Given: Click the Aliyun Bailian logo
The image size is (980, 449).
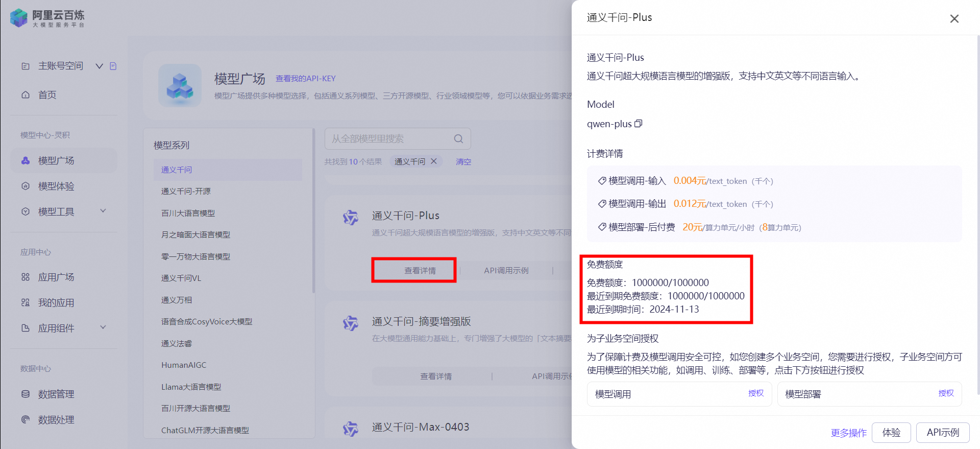Looking at the screenshot, I should 47,18.
